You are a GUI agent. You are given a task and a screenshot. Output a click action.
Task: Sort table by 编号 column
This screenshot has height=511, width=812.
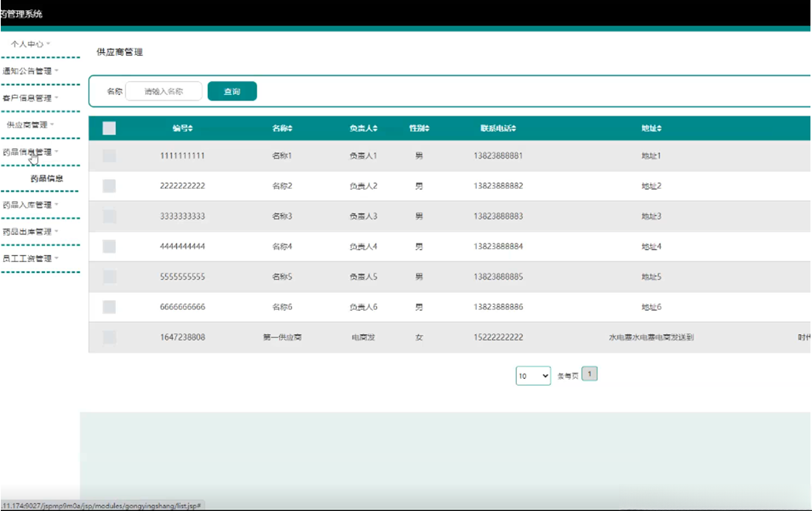(x=183, y=128)
